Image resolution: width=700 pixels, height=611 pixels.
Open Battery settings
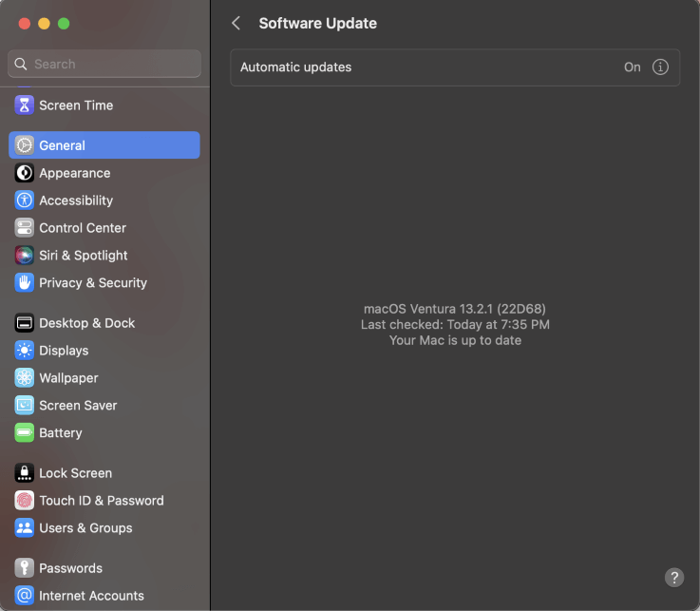60,433
